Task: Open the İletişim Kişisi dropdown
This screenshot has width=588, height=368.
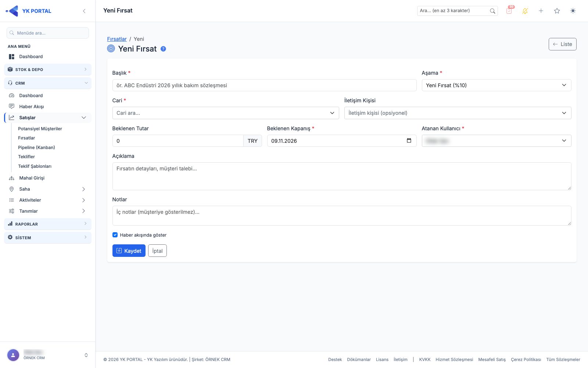Action: (458, 113)
